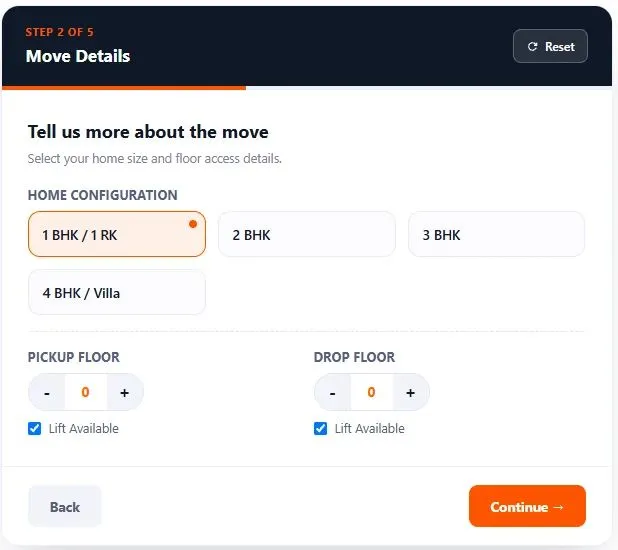Increase the pickup floor number
Viewport: 618px width, 550px height.
[x=125, y=392]
